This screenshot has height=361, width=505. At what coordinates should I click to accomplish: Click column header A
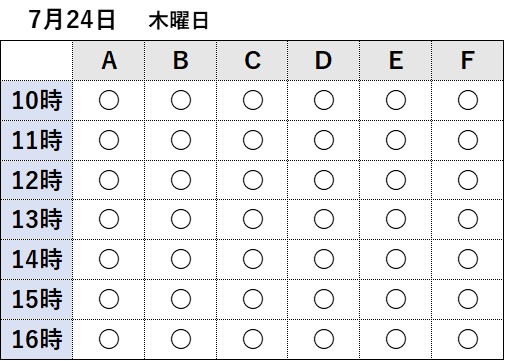109,61
